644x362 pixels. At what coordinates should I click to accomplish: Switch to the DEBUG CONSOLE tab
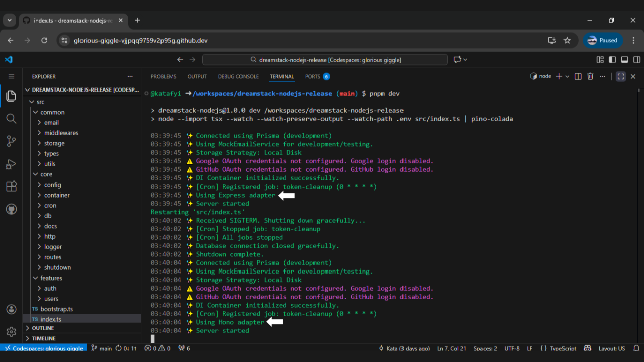point(238,76)
